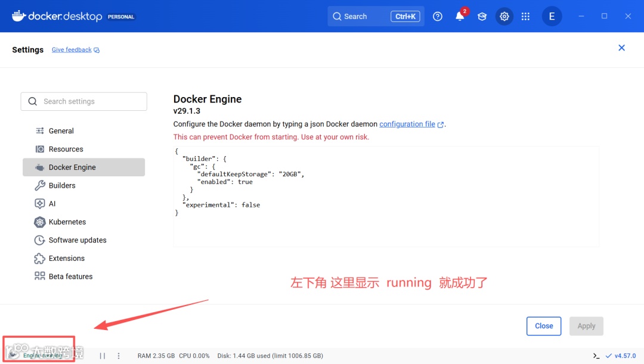
Task: Open the apps grid icon in header
Action: click(525, 17)
